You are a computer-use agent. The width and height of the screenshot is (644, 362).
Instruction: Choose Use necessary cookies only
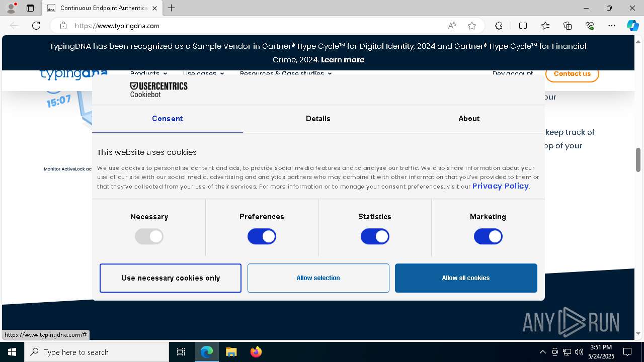[x=171, y=278]
